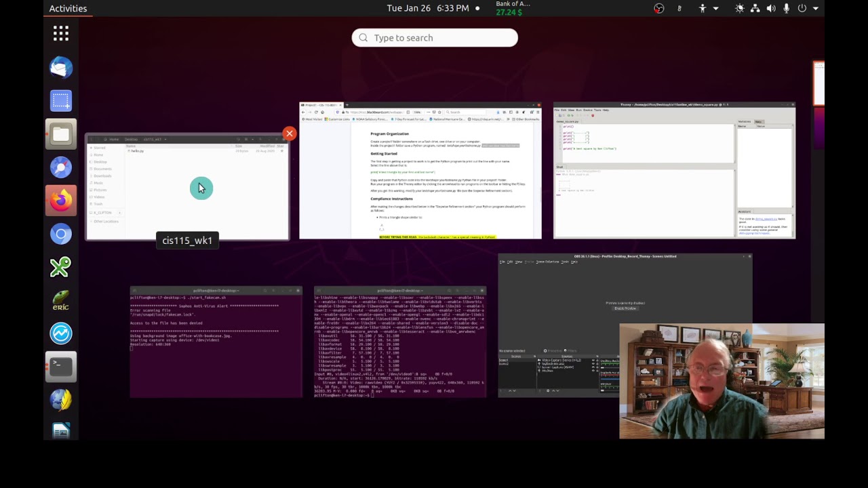Open the KeePassXC green key dock icon

[x=61, y=267]
